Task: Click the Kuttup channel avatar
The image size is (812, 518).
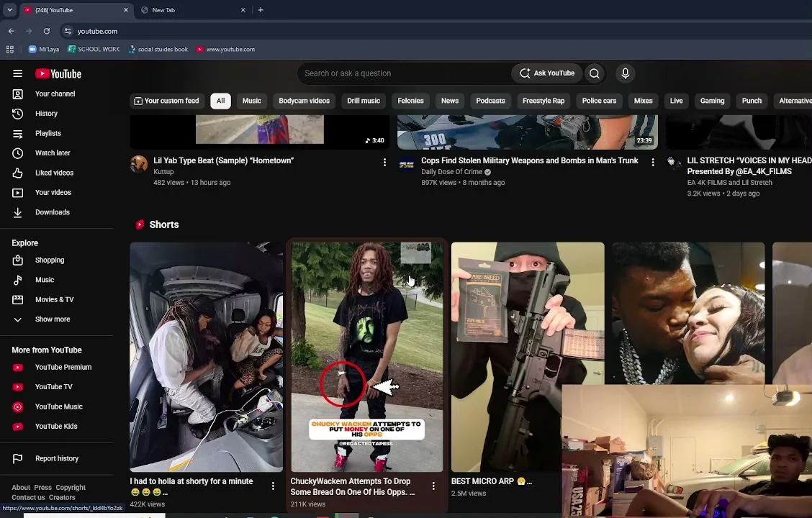Action: (x=139, y=164)
